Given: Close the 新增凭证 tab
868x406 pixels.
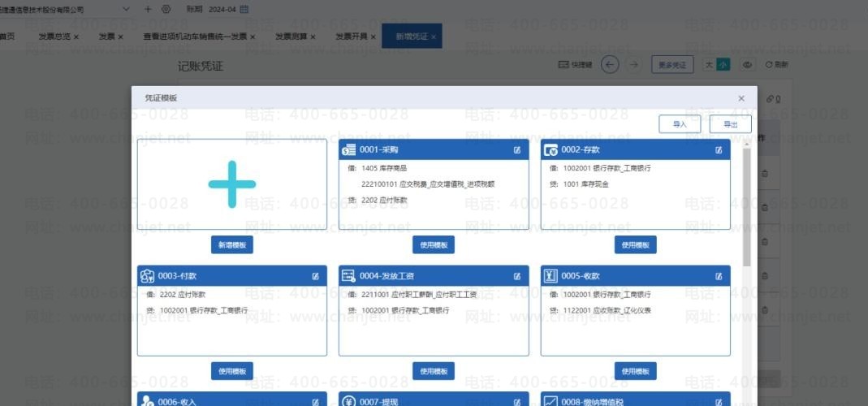Looking at the screenshot, I should click(434, 37).
